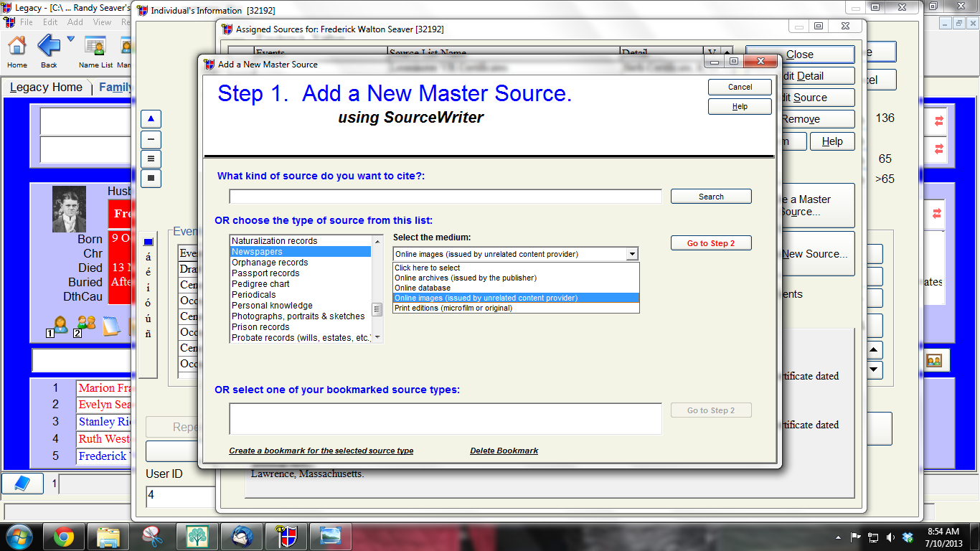Open the Edit menu in Legacy

[50, 22]
